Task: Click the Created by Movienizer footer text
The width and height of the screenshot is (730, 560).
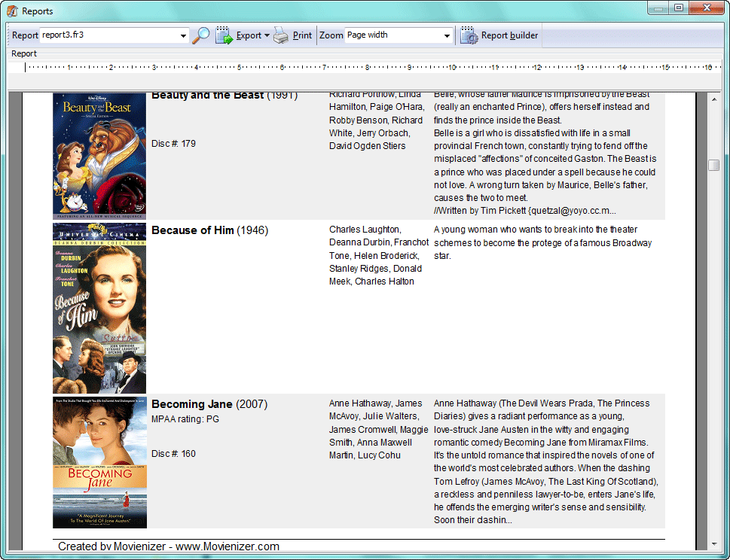Action: click(x=169, y=546)
